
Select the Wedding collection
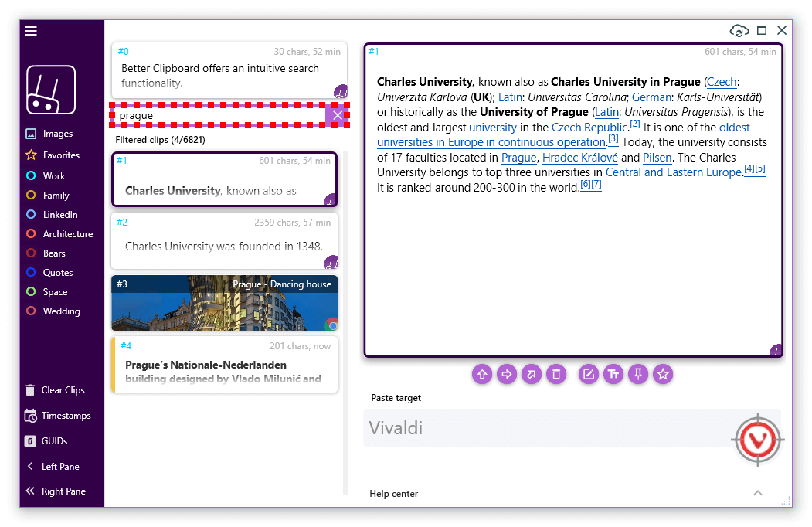tap(53, 311)
